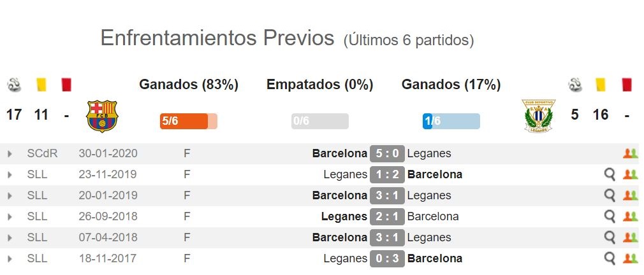The image size is (644, 275).
Task: Click Leganes team name in 18-11-2017 match
Action: click(346, 258)
